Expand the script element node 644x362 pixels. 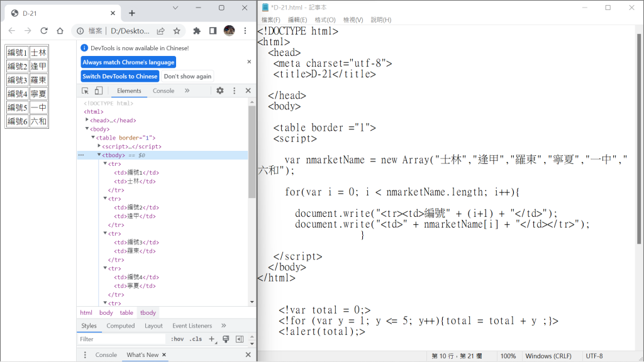(99, 146)
